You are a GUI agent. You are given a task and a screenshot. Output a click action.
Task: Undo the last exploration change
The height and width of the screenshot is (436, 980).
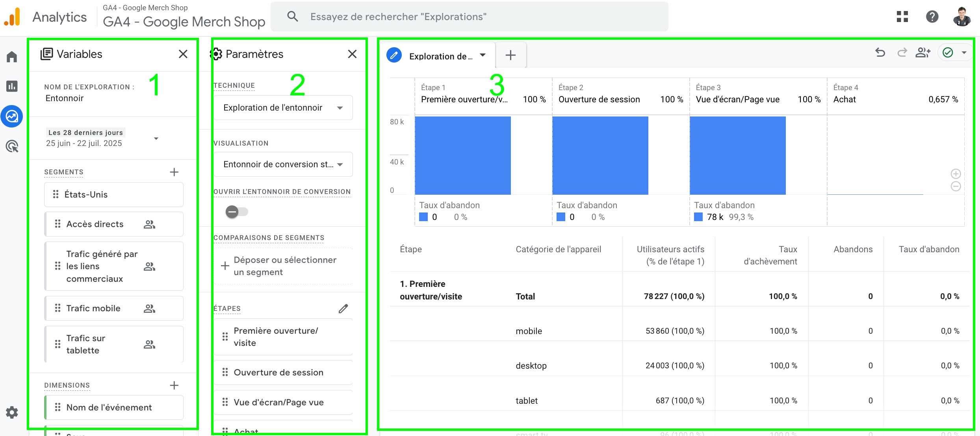click(x=880, y=53)
